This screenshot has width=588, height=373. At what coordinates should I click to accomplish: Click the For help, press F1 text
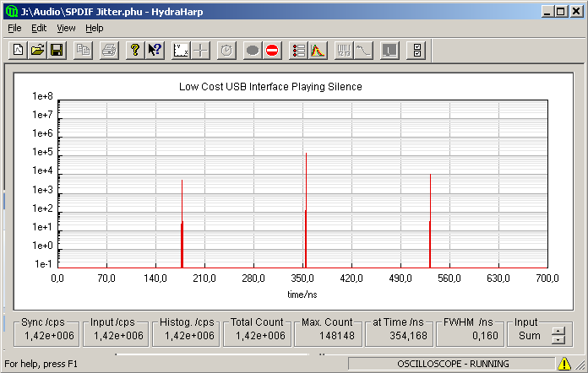coord(41,364)
